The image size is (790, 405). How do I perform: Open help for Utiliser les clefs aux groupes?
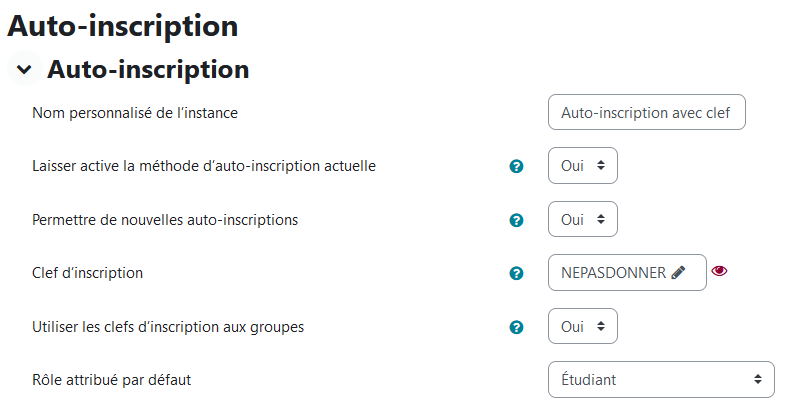coord(516,327)
